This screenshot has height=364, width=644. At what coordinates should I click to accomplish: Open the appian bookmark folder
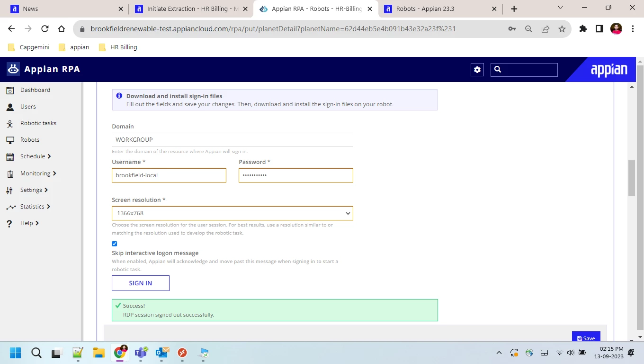(x=74, y=47)
